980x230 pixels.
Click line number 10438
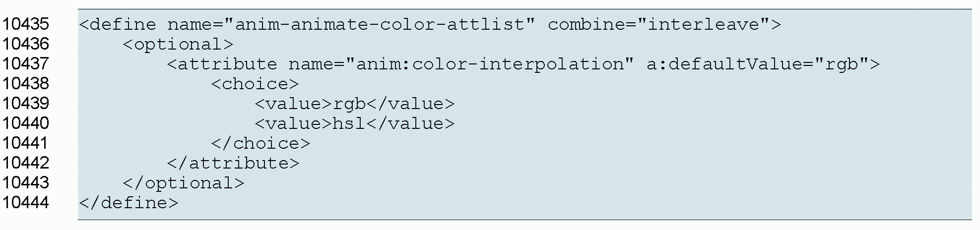pyautogui.click(x=26, y=83)
